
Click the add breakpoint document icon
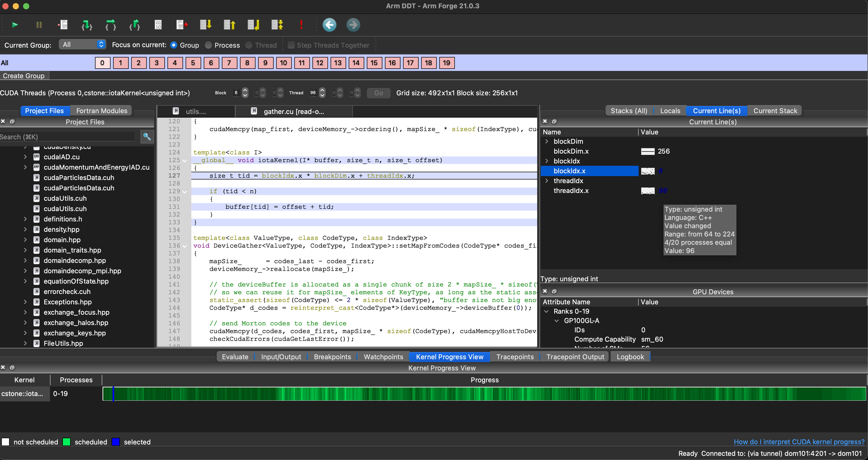63,25
